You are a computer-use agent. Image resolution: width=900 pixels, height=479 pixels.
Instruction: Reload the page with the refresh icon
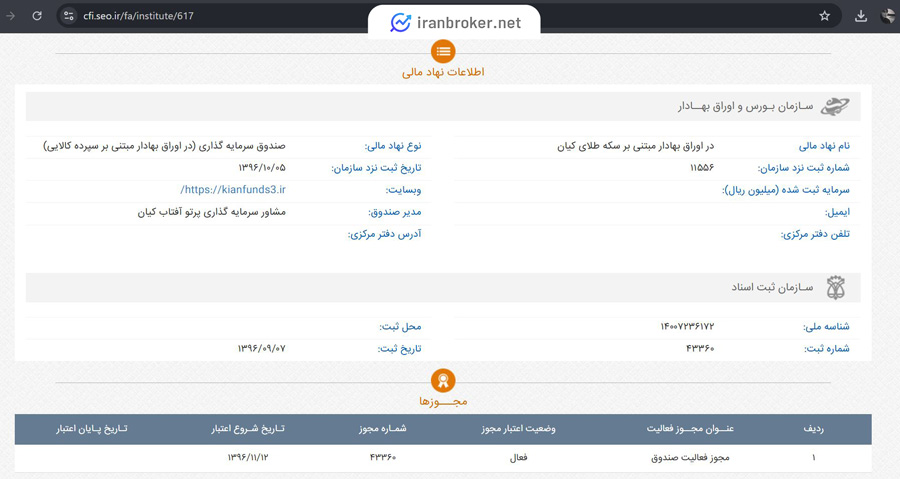click(x=37, y=16)
